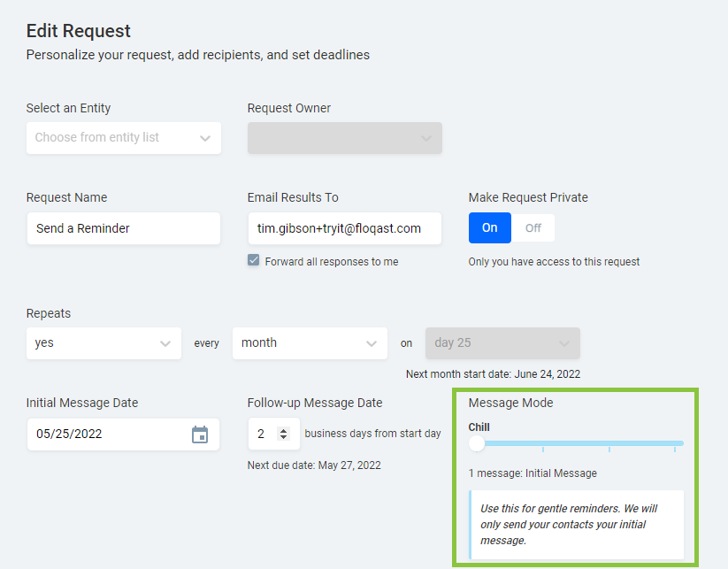Click the Request Name text field
The height and width of the screenshot is (569, 728).
(x=123, y=228)
